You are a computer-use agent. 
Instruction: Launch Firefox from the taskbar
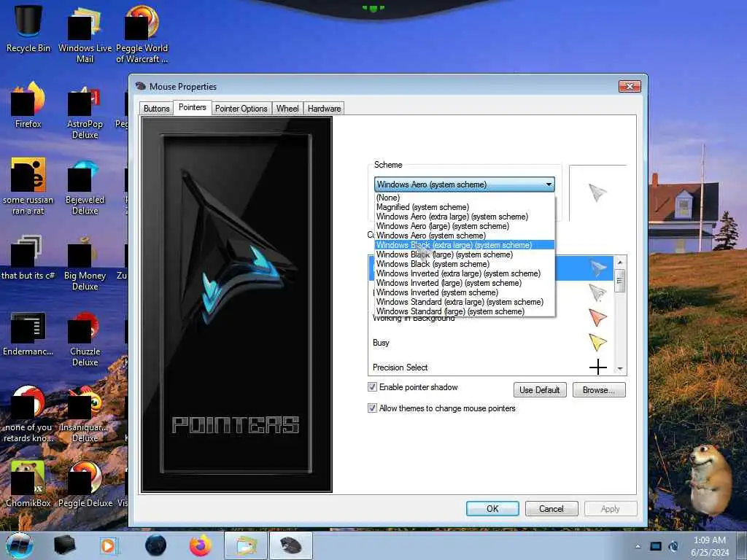[x=200, y=545]
